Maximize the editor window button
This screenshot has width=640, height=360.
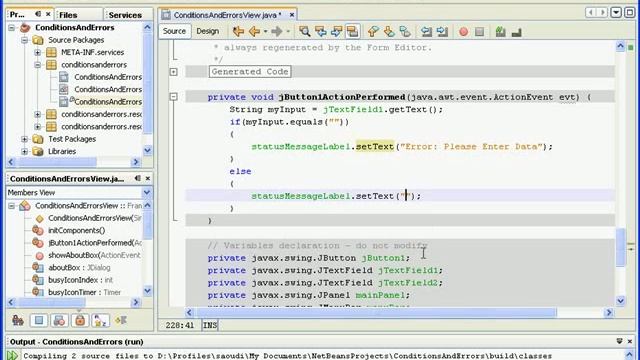(x=629, y=12)
